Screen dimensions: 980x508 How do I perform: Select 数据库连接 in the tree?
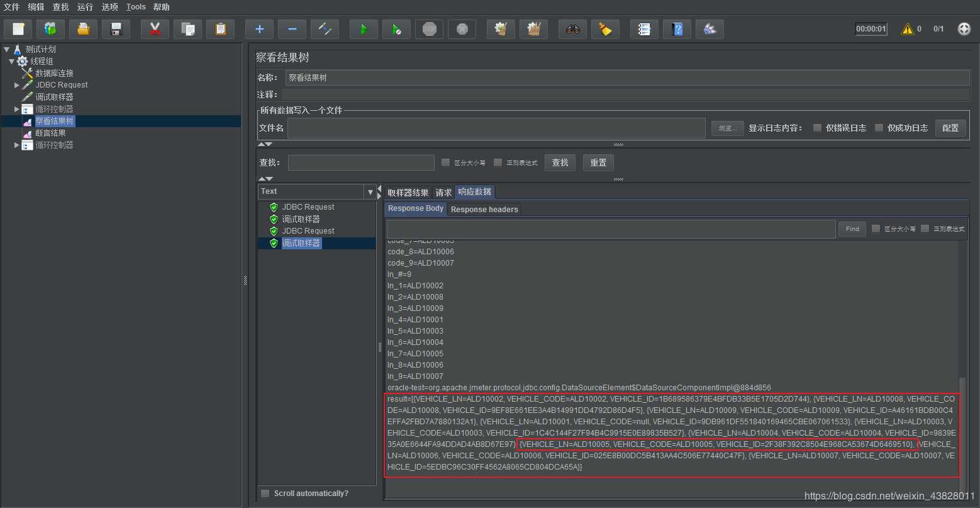coord(54,73)
